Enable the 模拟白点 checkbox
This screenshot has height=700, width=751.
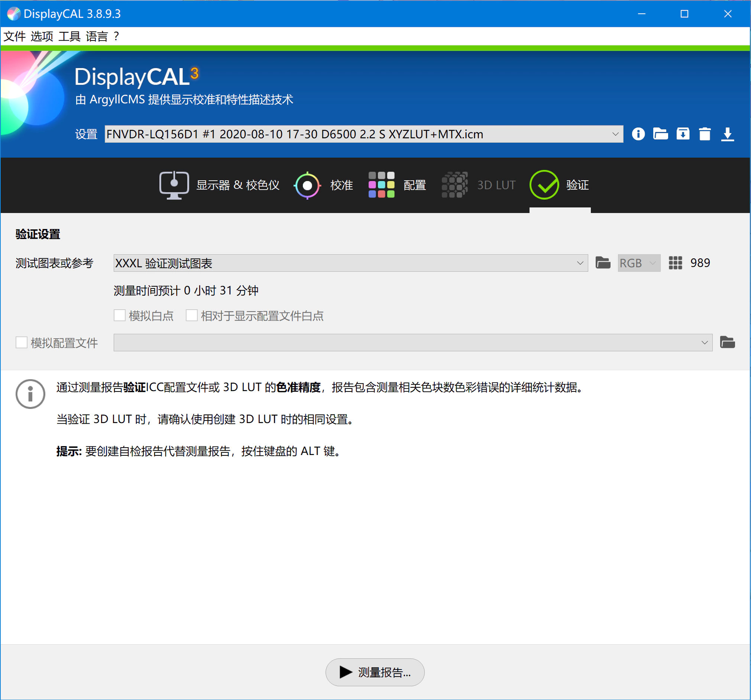[x=120, y=315]
